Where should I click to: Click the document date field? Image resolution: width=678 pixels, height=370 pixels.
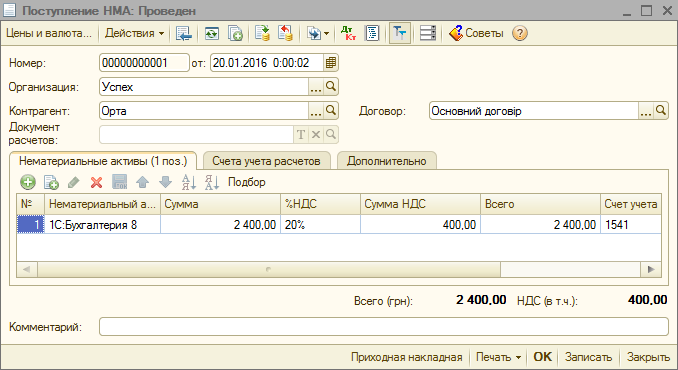pyautogui.click(x=267, y=63)
